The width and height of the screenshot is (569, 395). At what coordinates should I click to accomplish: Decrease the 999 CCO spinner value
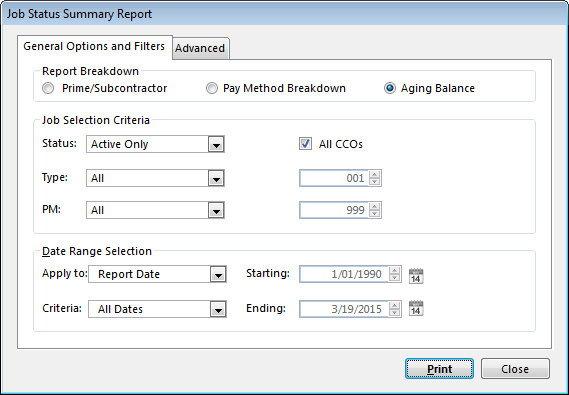[374, 213]
